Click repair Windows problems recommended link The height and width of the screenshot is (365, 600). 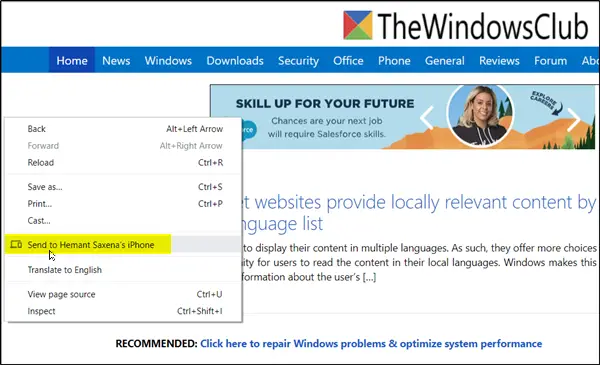[x=371, y=344]
